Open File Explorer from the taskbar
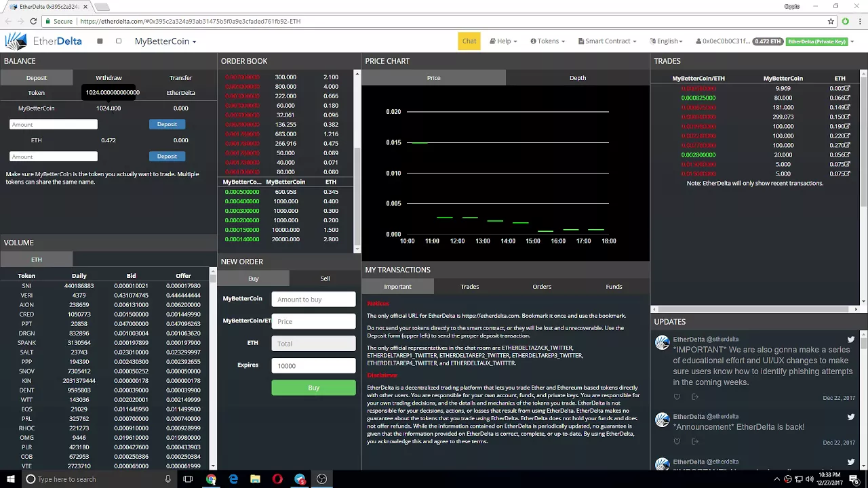Viewport: 868px width, 488px height. tap(255, 479)
